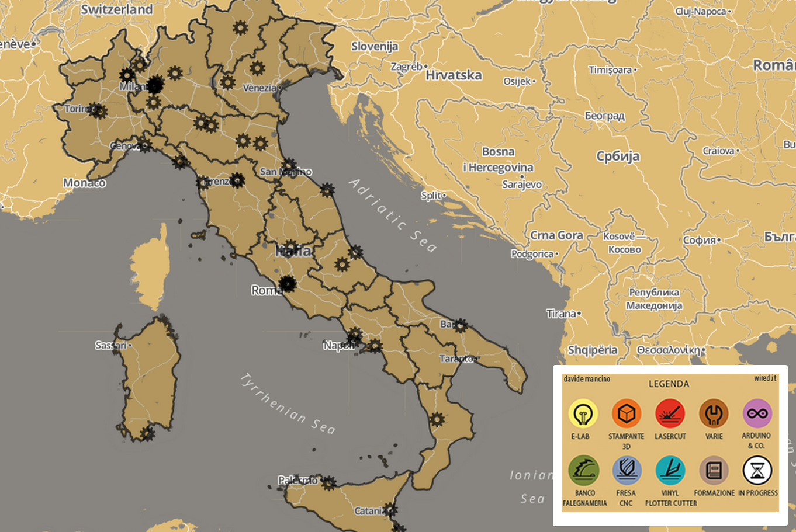This screenshot has height=532, width=796.
Task: Open the gear marker in southern Sardinia
Action: [x=147, y=433]
